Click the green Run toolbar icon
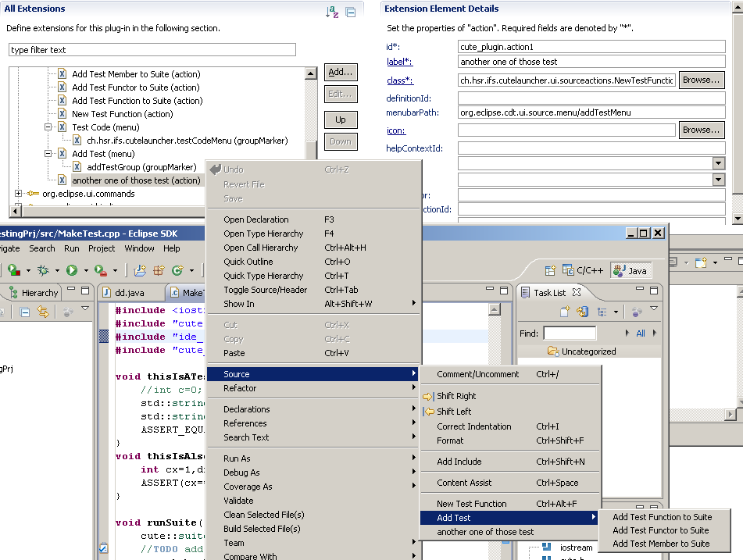This screenshot has height=560, width=743. 72,270
